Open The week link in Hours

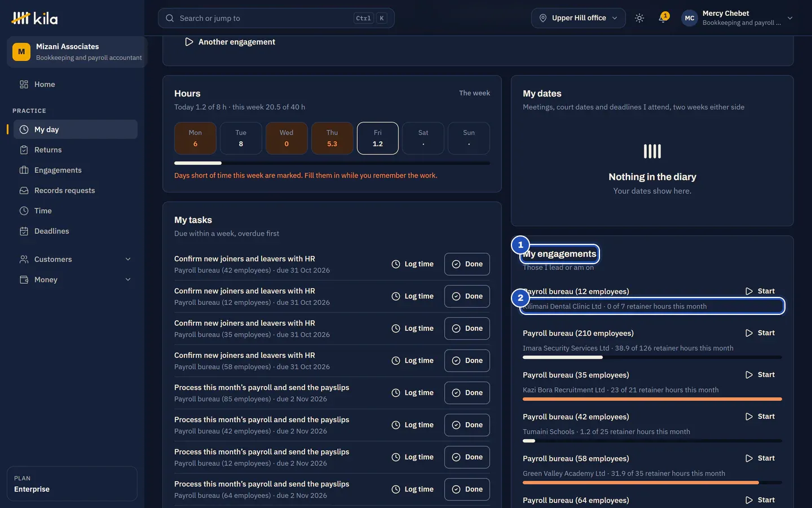474,93
